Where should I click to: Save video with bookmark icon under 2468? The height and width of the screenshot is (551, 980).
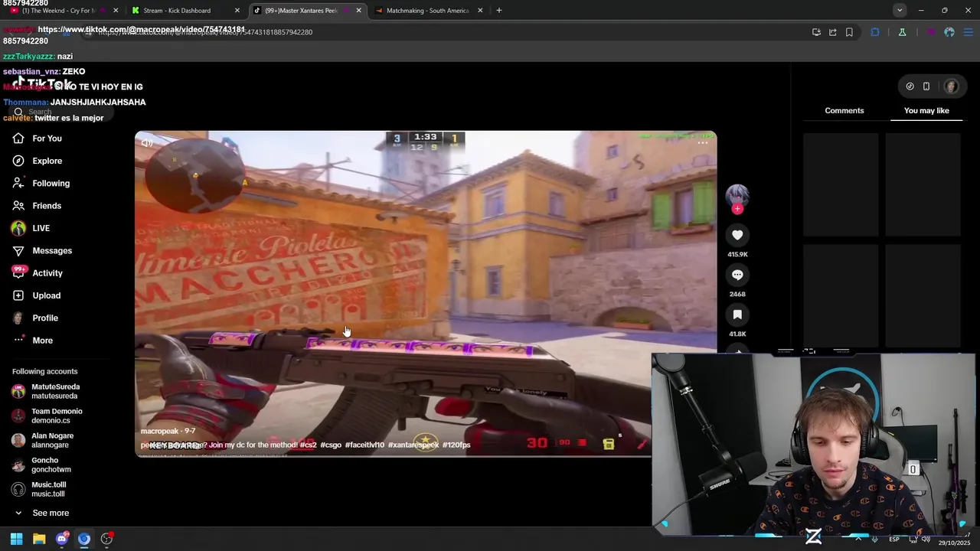click(x=737, y=315)
